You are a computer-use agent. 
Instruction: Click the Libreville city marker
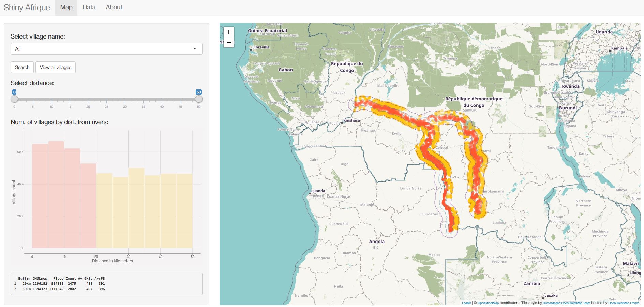[x=251, y=50]
